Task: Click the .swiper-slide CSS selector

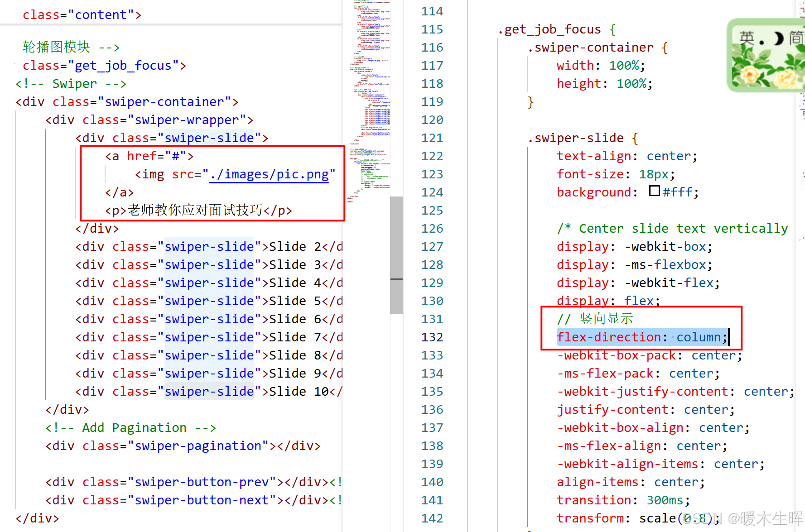Action: point(575,138)
